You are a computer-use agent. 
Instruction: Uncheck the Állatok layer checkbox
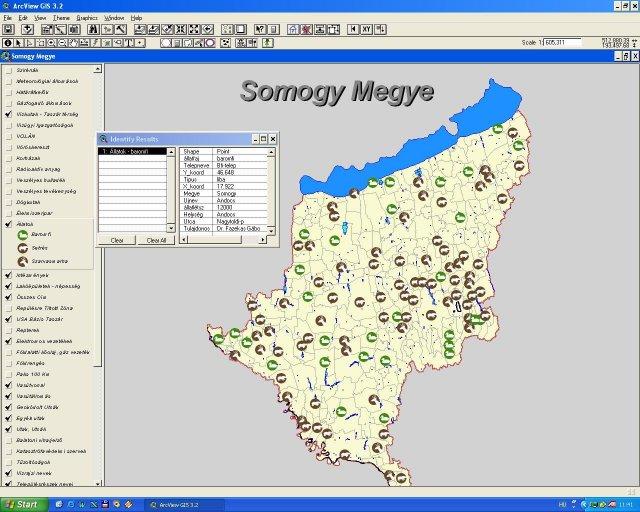(x=8, y=224)
